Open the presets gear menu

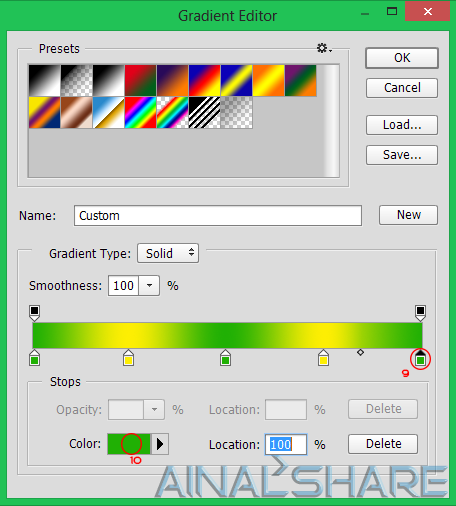[324, 48]
